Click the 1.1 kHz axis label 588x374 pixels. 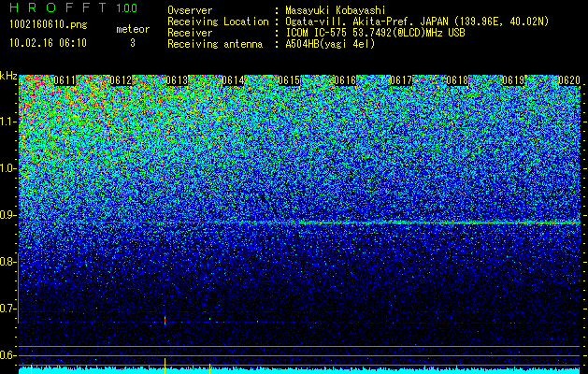8,122
